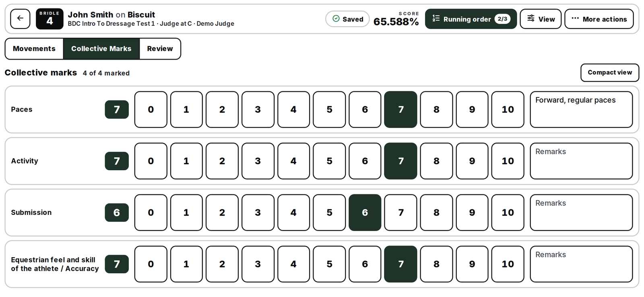The width and height of the screenshot is (644, 297).
Task: Give Paces a mark of 10
Action: 508,109
